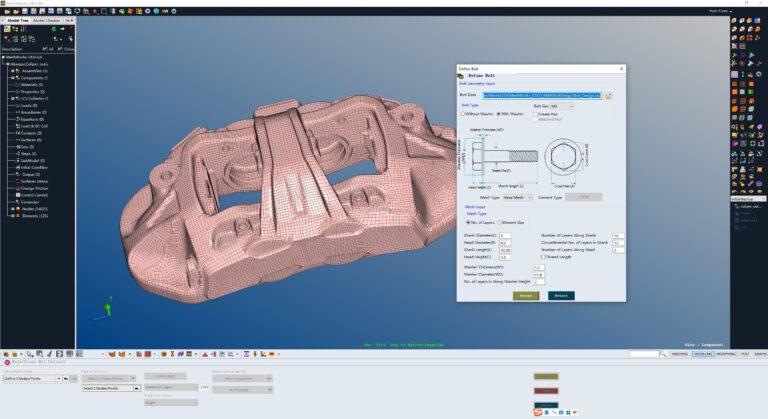This screenshot has width=768, height=419.
Task: Click the red error icon in status line
Action: coord(7,362)
